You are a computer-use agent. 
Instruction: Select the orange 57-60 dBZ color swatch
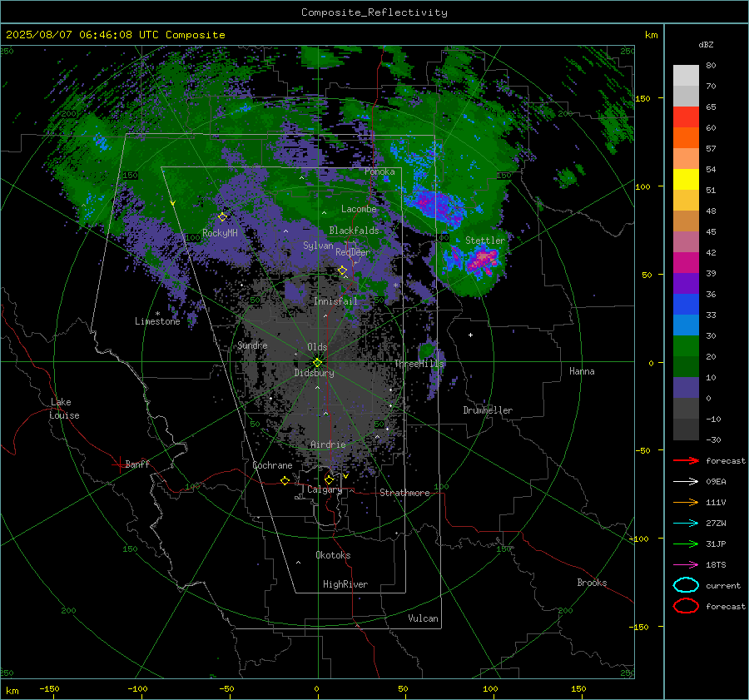[x=686, y=138]
